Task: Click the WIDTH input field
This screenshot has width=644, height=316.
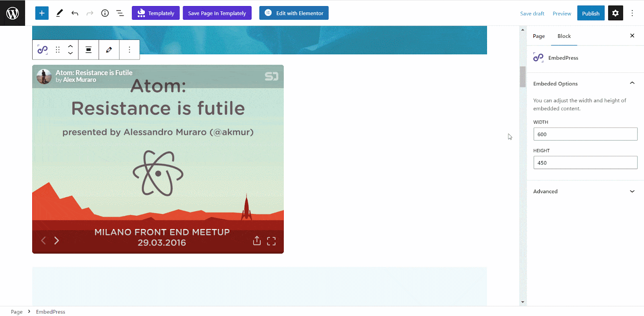Action: coord(585,134)
